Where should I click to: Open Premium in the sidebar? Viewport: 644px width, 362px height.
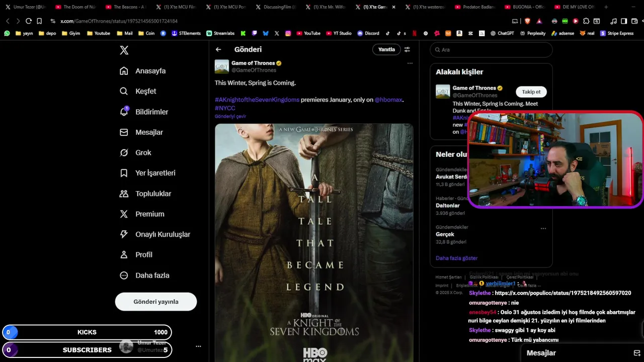pos(142,214)
